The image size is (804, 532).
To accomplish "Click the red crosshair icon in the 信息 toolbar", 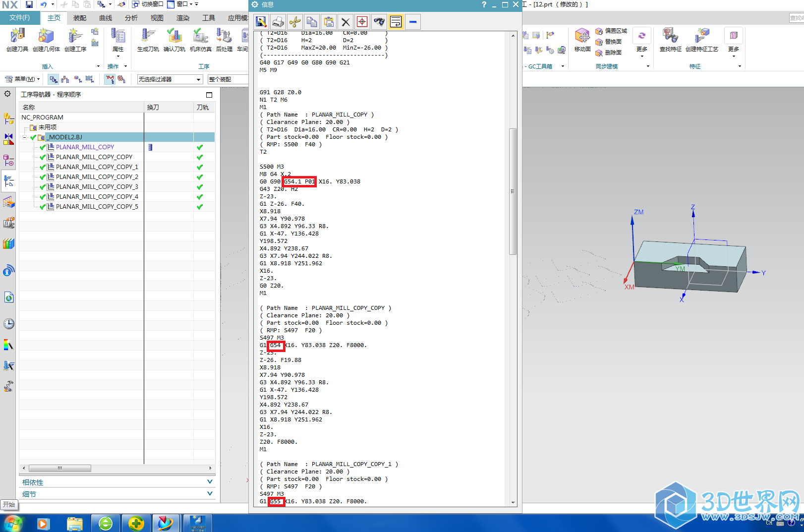I will click(362, 22).
